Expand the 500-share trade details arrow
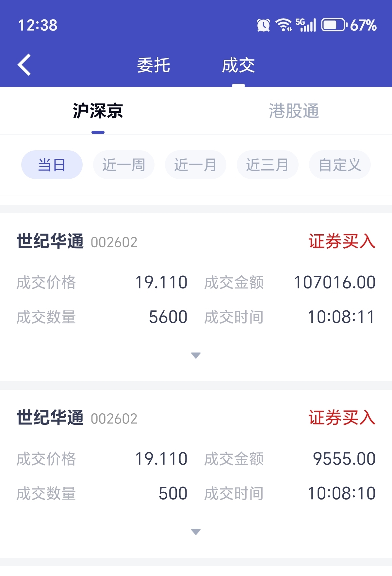 (x=196, y=532)
